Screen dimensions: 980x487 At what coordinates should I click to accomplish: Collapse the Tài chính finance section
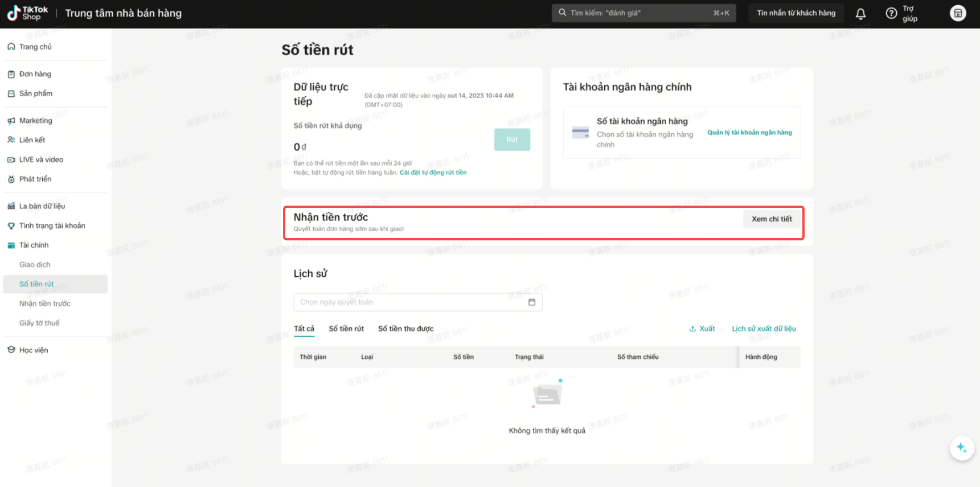34,245
